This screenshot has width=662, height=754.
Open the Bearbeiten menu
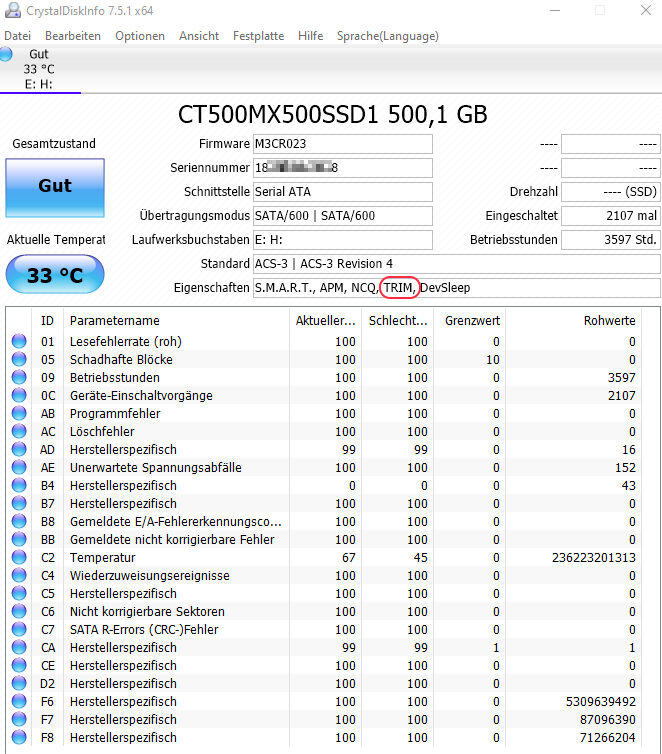pos(73,36)
